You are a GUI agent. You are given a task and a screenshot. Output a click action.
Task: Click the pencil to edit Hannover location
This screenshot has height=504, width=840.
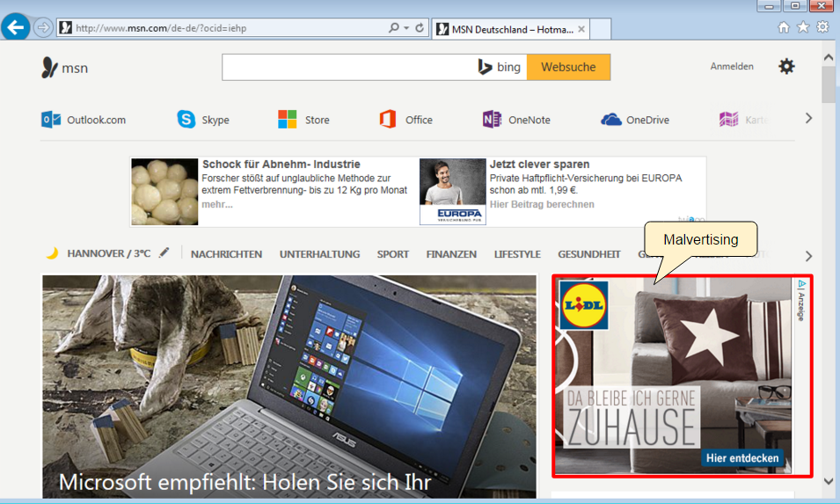pyautogui.click(x=164, y=253)
